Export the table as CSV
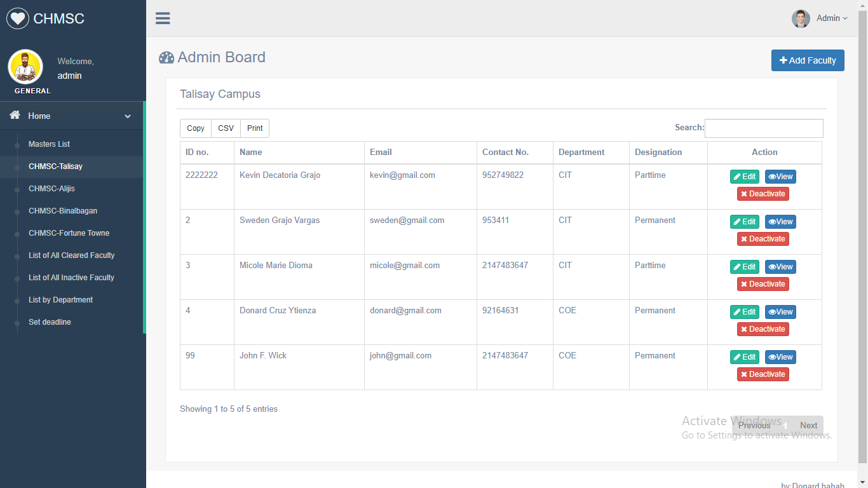 pos(226,128)
